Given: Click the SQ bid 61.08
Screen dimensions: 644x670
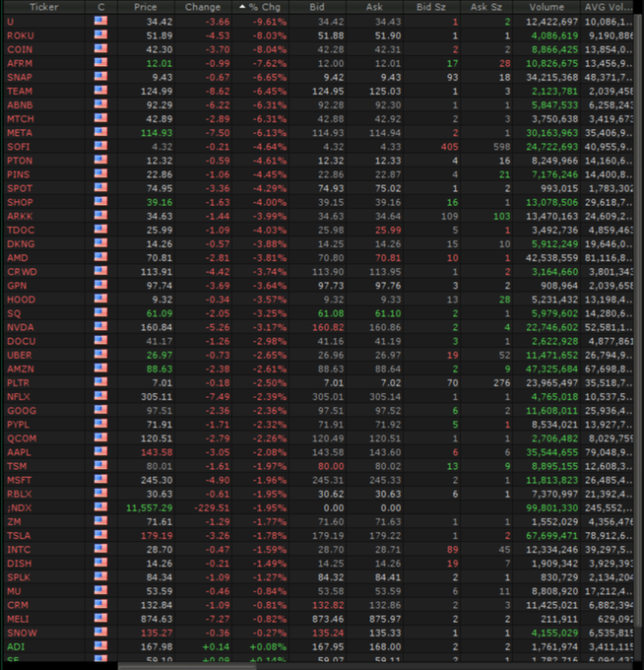Looking at the screenshot, I should click(331, 313).
